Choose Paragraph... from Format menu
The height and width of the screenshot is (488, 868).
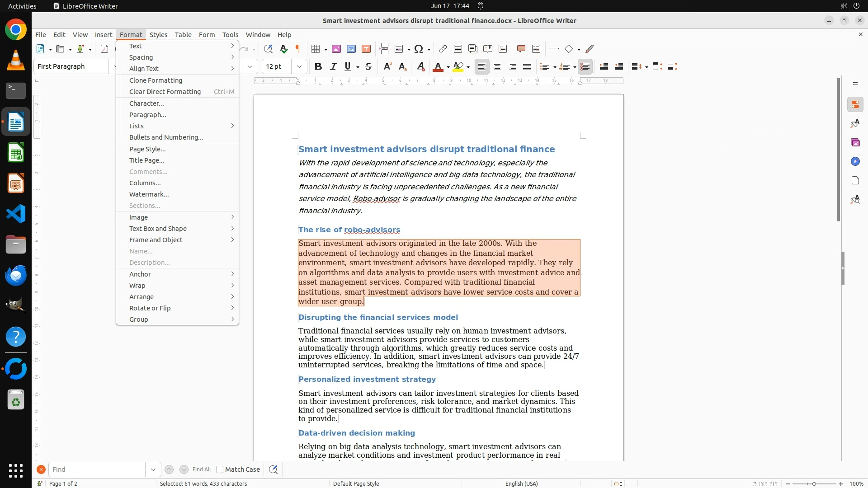click(x=147, y=115)
